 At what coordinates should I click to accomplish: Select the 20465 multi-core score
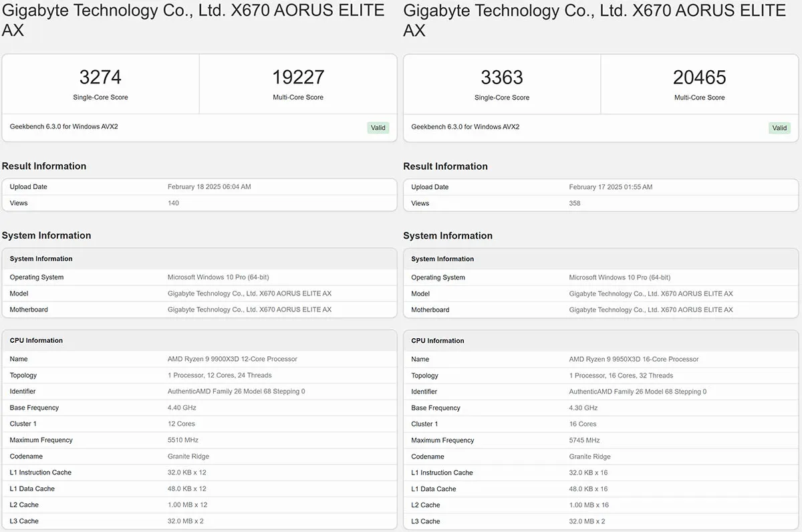(x=699, y=78)
